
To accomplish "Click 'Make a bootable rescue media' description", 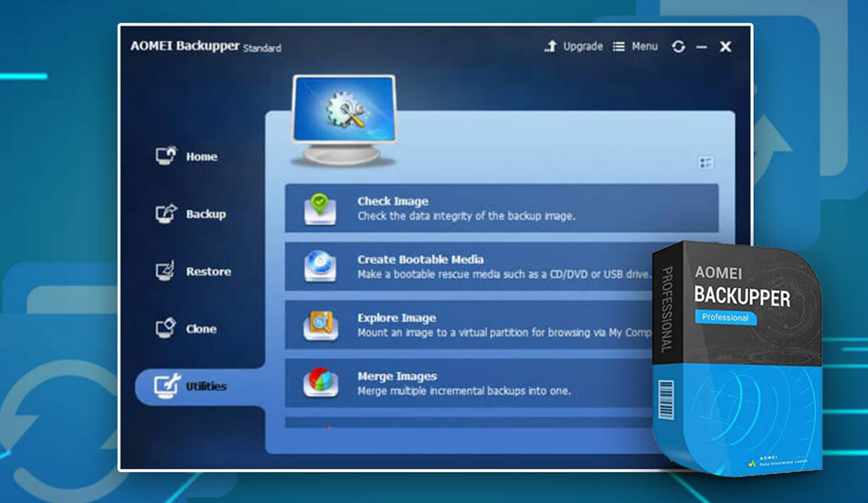I will [x=503, y=274].
